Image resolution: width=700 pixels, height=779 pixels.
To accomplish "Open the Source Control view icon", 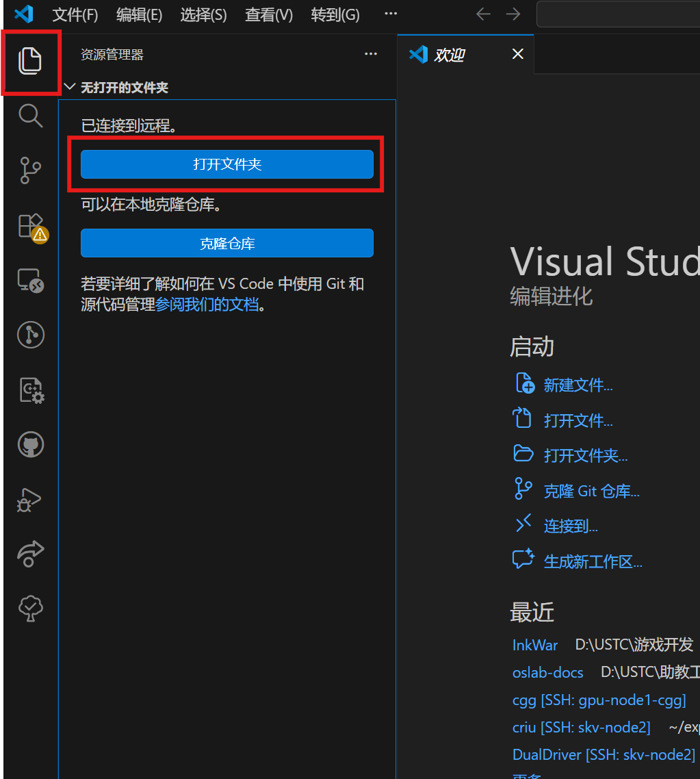I will tap(29, 170).
